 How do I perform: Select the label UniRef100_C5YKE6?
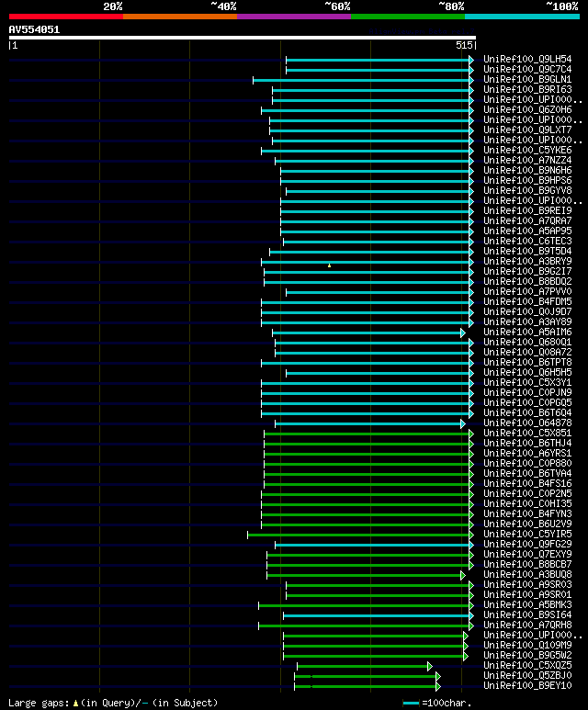(x=527, y=151)
